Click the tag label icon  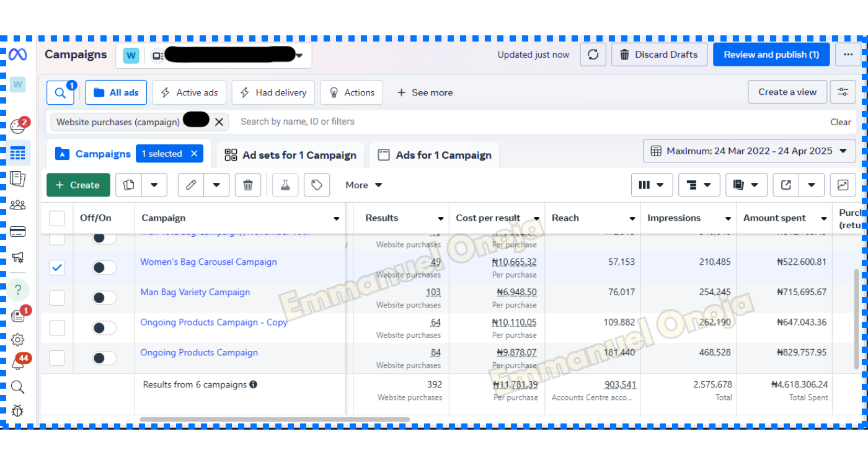click(x=317, y=185)
